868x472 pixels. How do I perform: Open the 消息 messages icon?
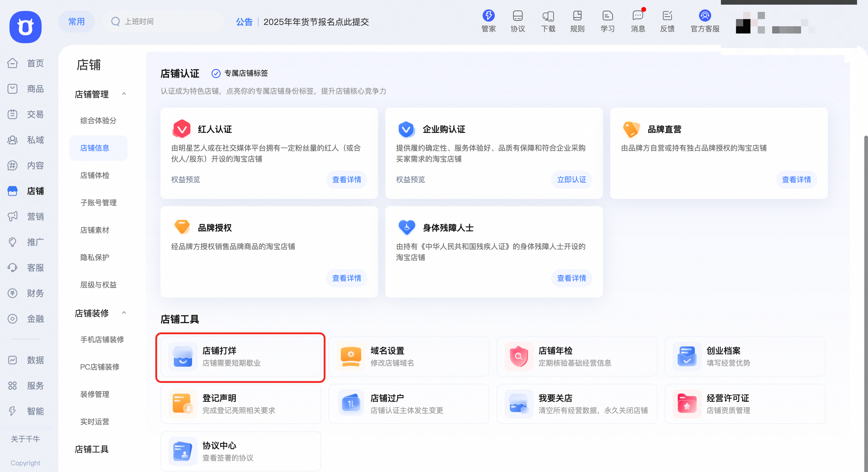(638, 21)
